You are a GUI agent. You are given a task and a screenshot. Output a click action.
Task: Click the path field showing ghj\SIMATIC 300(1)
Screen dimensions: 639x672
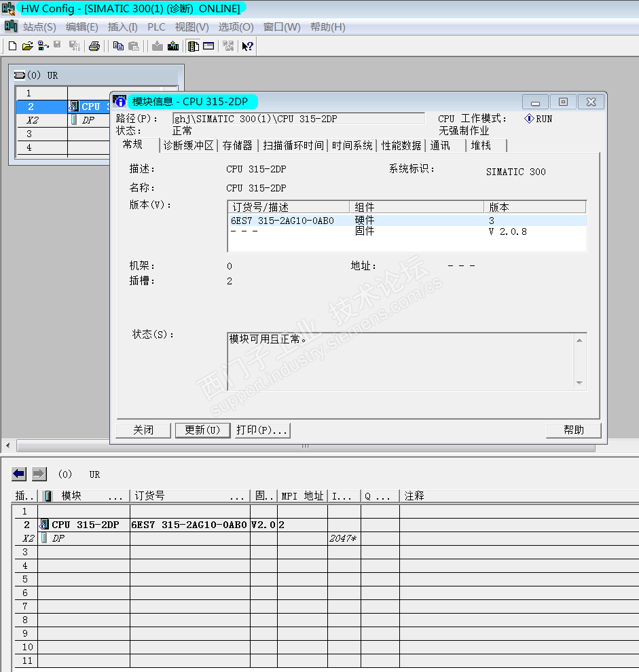tap(299, 119)
